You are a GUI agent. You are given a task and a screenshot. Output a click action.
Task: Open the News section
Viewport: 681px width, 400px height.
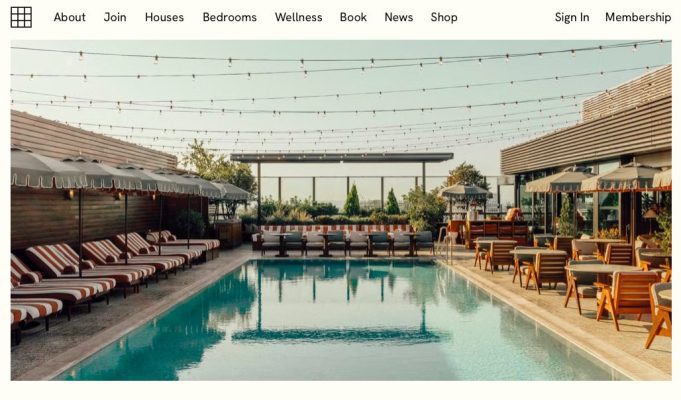click(398, 17)
